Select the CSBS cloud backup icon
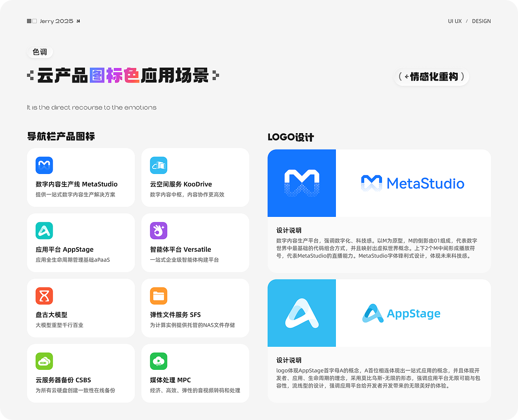 [x=45, y=361]
